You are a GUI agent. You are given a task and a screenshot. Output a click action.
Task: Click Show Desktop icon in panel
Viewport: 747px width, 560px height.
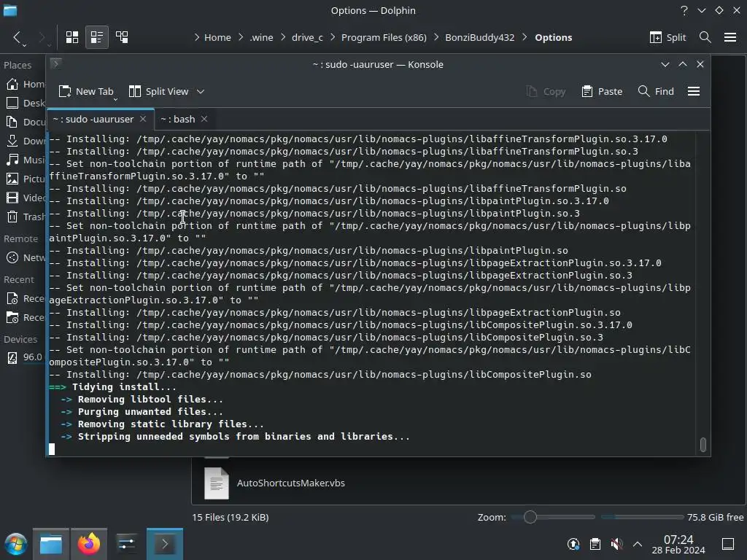pos(728,544)
